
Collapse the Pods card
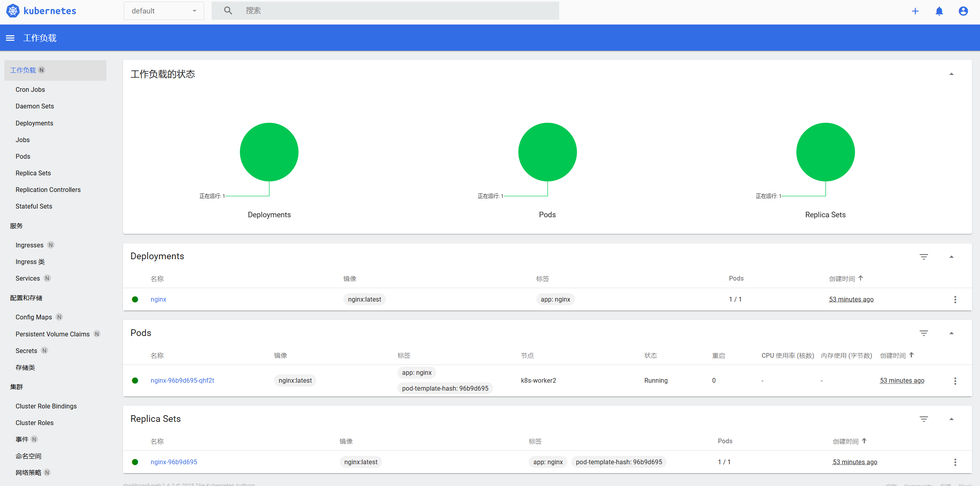tap(952, 333)
